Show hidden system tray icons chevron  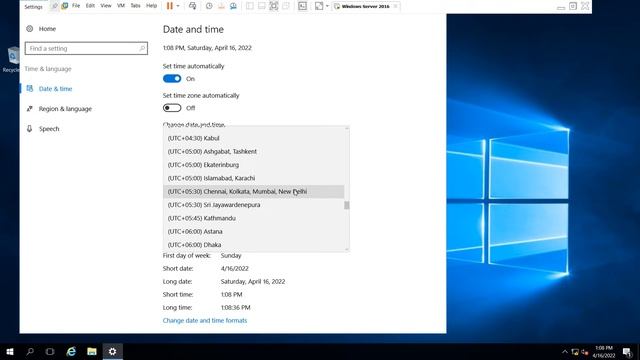564,352
